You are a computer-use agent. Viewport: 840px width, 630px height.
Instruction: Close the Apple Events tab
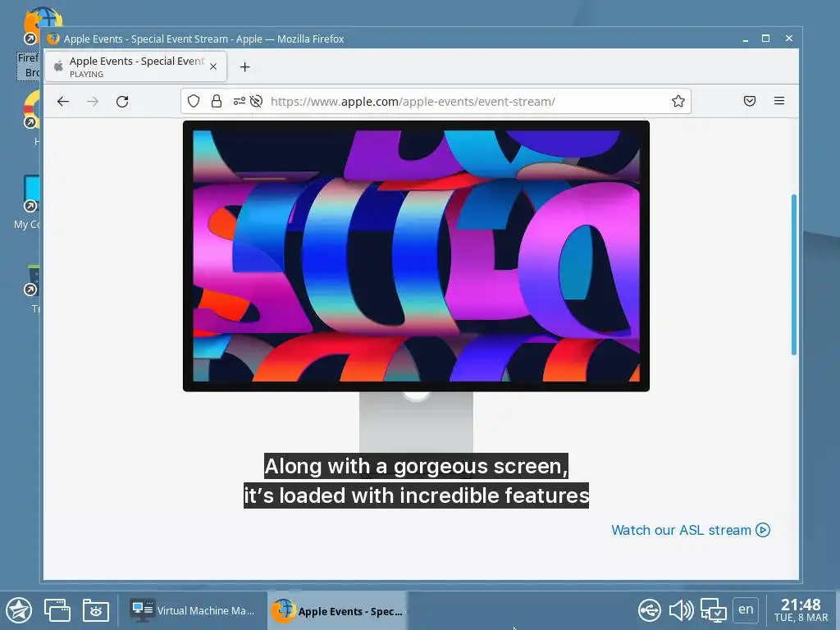213,66
